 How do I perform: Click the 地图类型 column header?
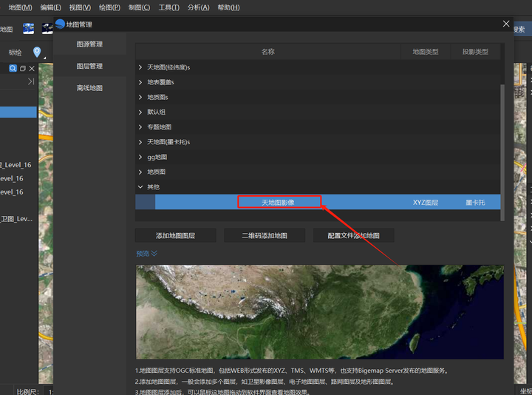point(426,52)
